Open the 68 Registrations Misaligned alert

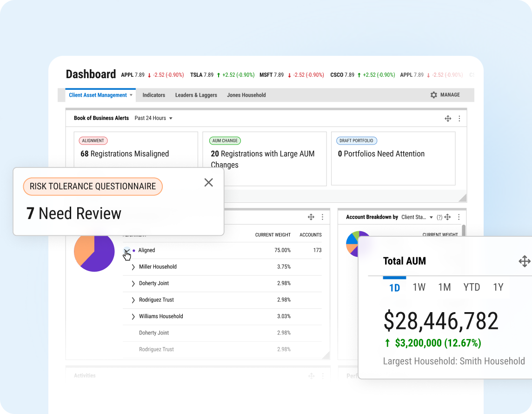(x=136, y=150)
